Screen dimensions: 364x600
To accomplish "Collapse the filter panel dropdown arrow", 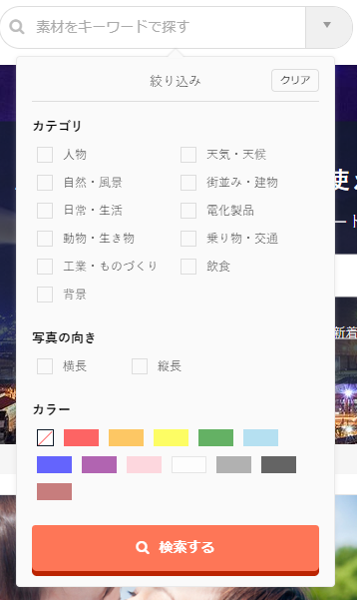I will (327, 25).
